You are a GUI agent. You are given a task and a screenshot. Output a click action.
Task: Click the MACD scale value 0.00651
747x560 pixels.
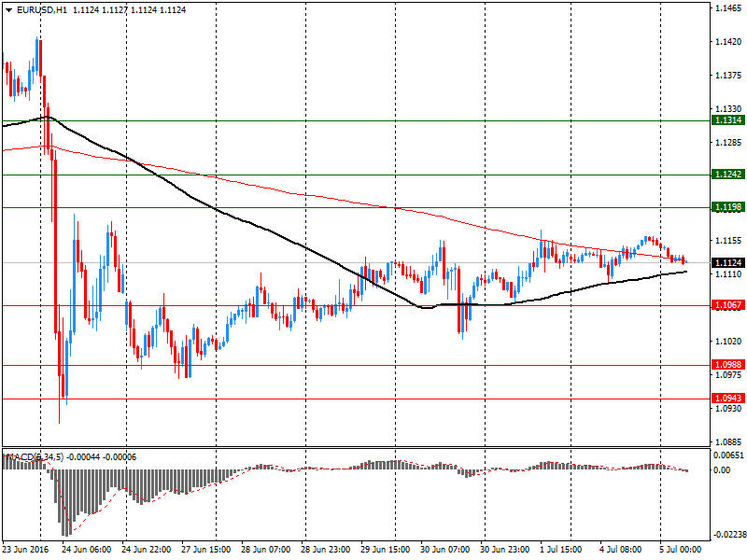click(728, 455)
